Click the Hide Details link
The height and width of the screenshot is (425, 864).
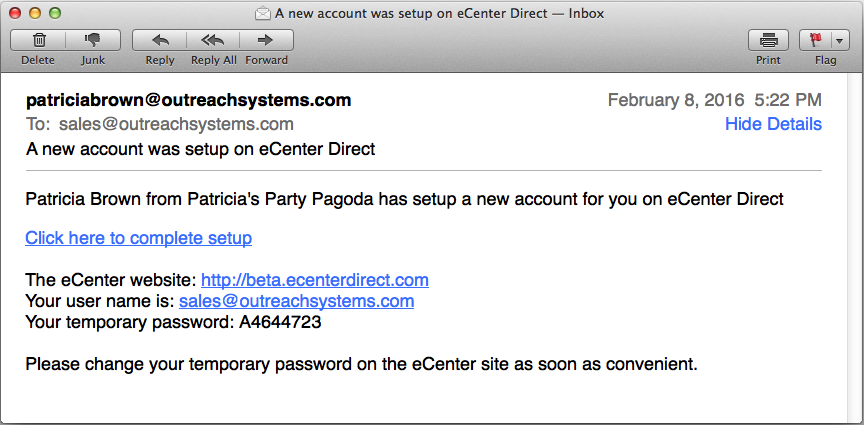tap(773, 124)
